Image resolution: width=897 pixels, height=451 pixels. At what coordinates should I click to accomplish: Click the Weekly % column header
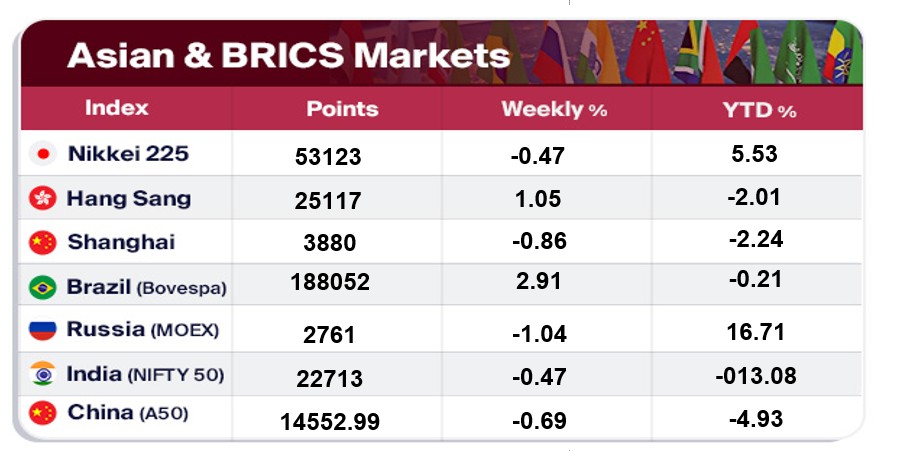tap(554, 109)
